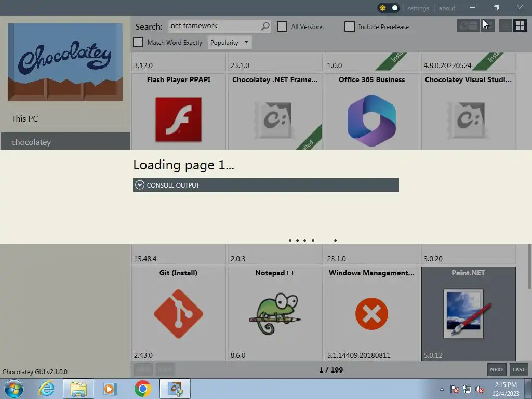This screenshot has height=399, width=532.
Task: Go to the NEXT page
Action: [497, 369]
